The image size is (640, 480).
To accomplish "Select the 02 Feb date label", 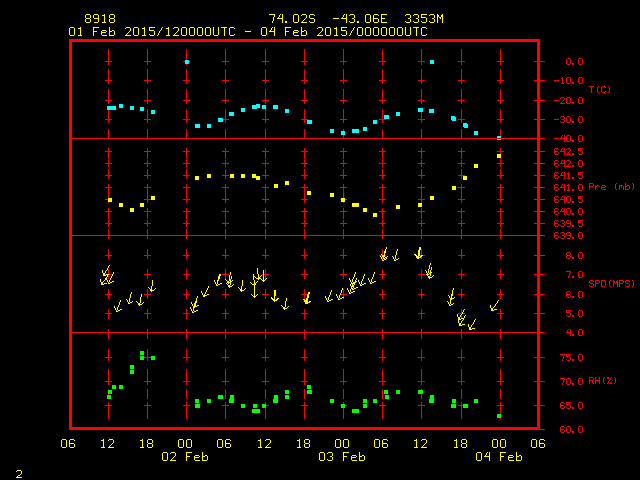I will (x=186, y=457).
